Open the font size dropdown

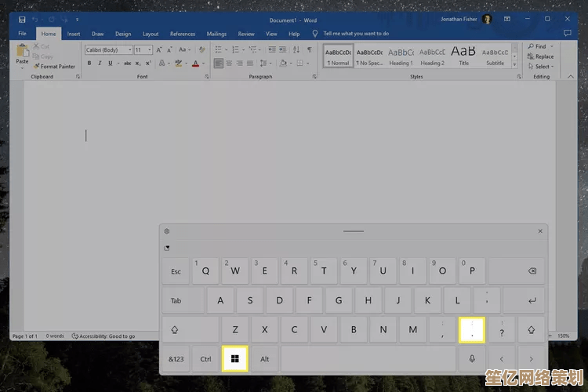[149, 49]
